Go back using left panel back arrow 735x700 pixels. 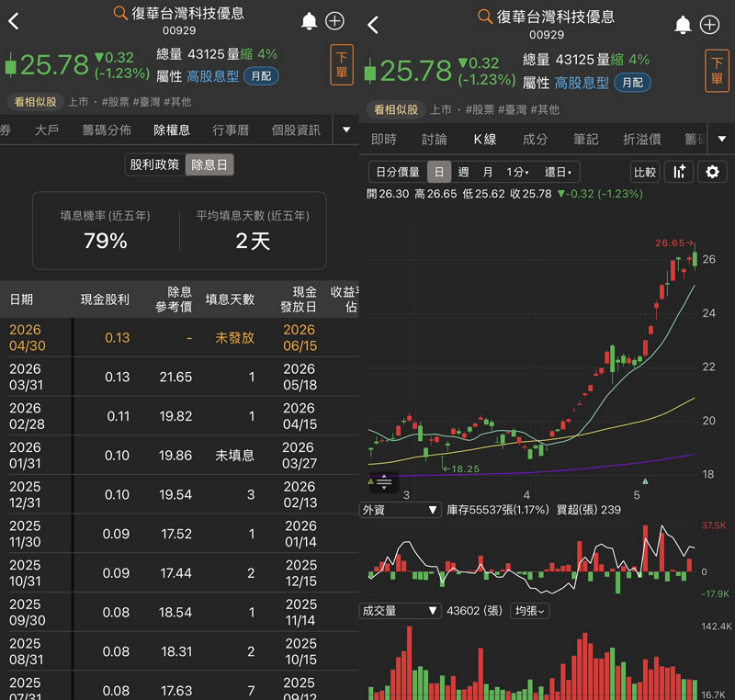14,21
